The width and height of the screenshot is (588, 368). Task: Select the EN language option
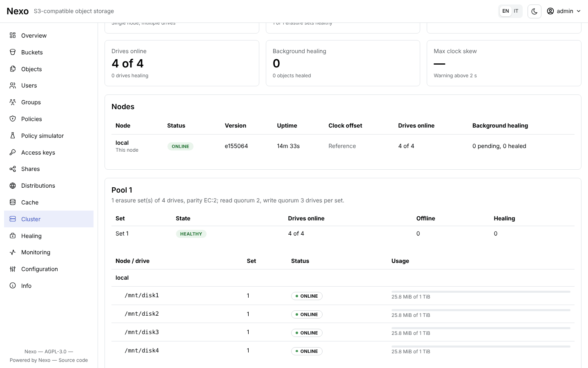coord(506,11)
